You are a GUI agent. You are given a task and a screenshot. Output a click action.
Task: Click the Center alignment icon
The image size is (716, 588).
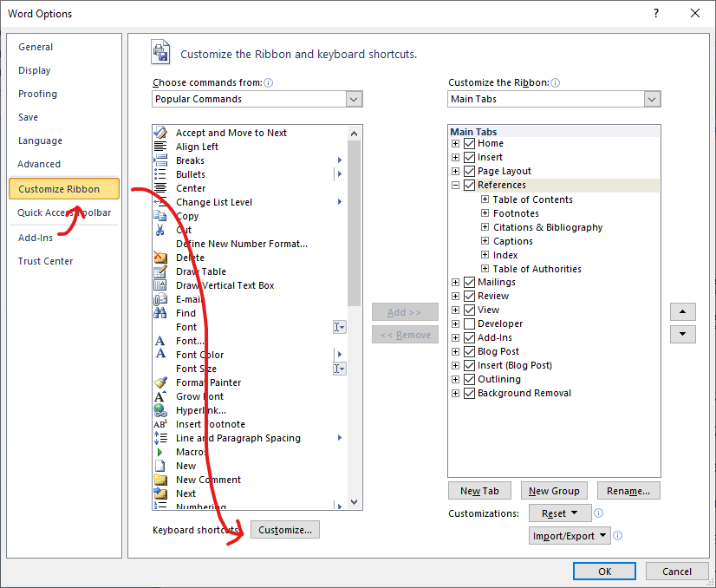(160, 188)
